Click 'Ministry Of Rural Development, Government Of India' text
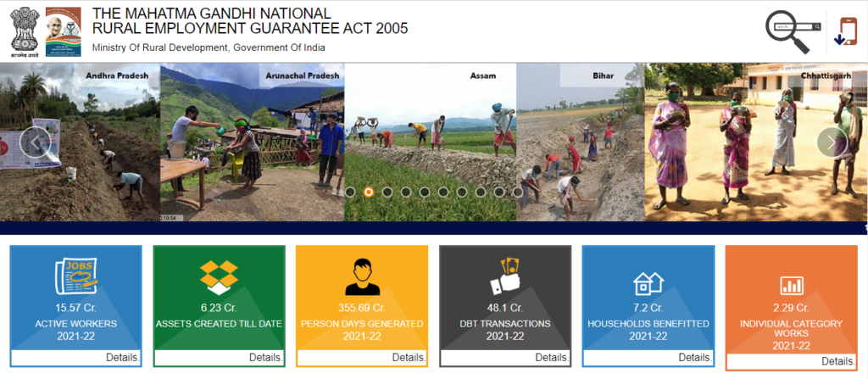Image resolution: width=868 pixels, height=379 pixels. (209, 47)
